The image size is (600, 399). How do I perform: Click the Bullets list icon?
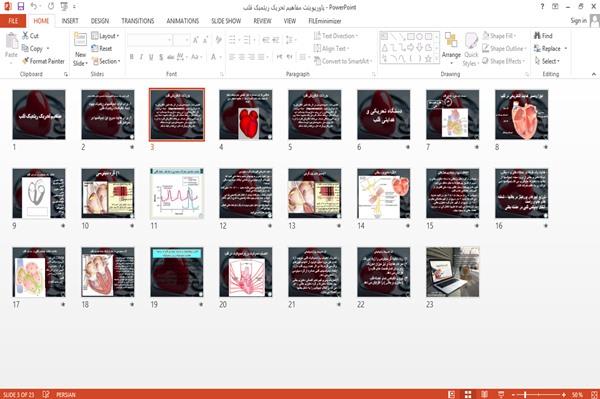click(233, 40)
